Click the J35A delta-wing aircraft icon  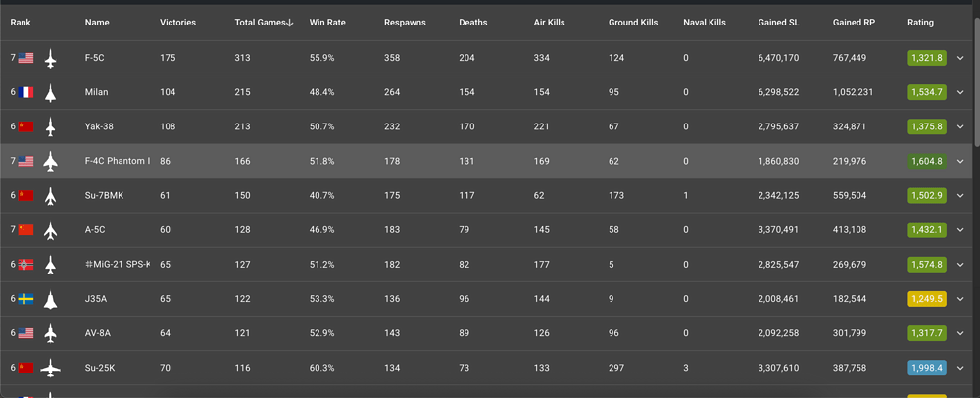[x=51, y=299]
